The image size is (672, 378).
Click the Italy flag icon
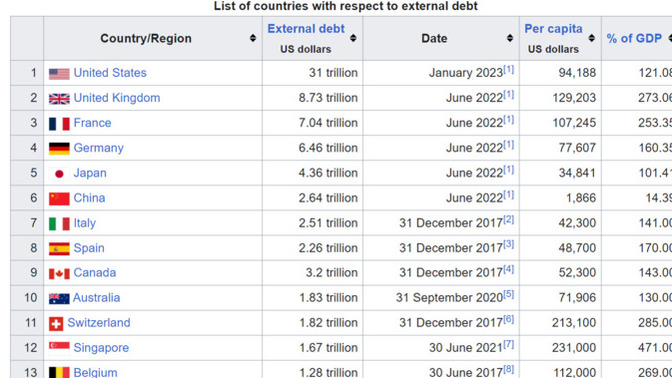pos(59,224)
